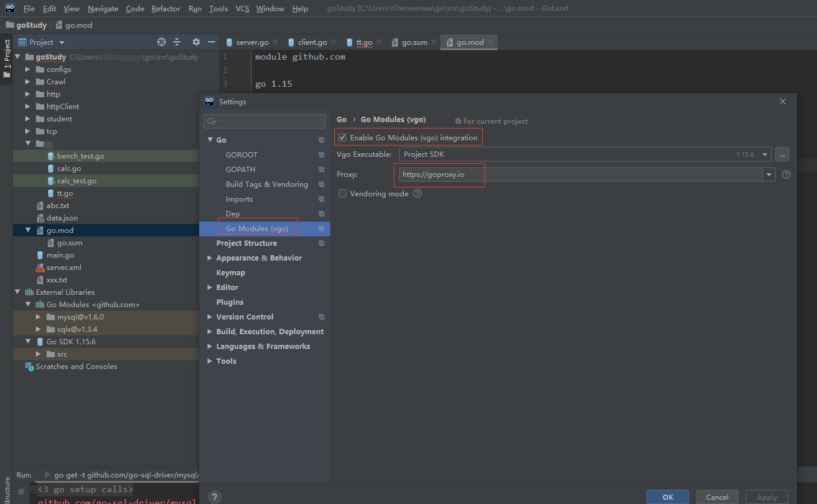Open the Proxy dropdown arrow

tap(769, 174)
